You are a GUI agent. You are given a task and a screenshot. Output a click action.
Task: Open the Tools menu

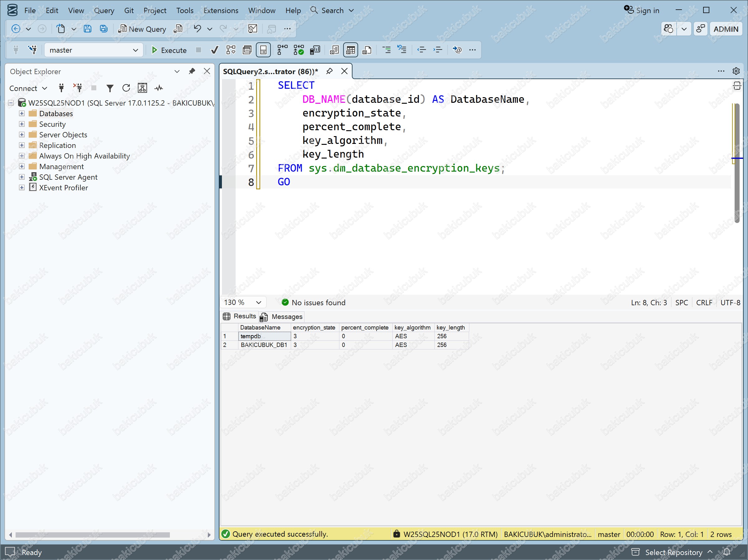click(185, 10)
